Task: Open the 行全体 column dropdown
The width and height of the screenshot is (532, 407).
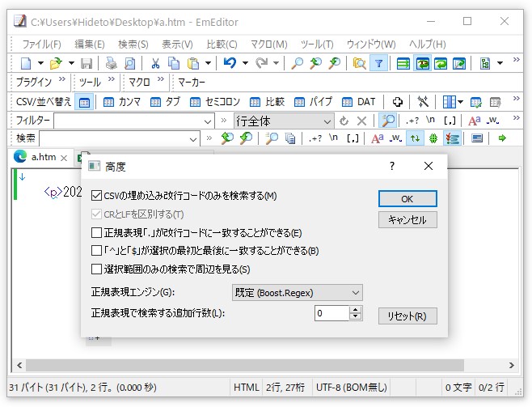Action: [284, 121]
